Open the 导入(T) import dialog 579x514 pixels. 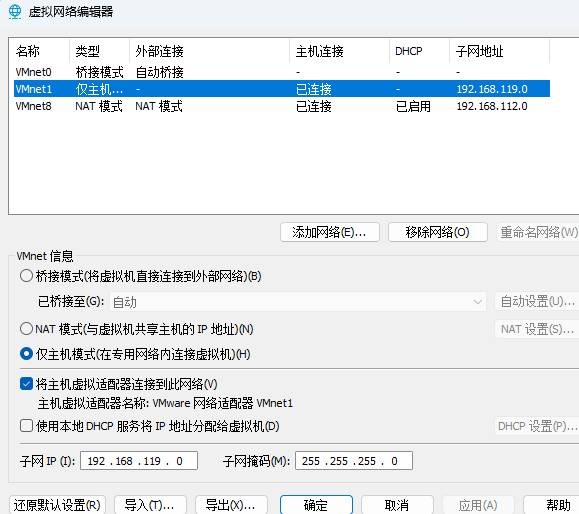coord(150,505)
